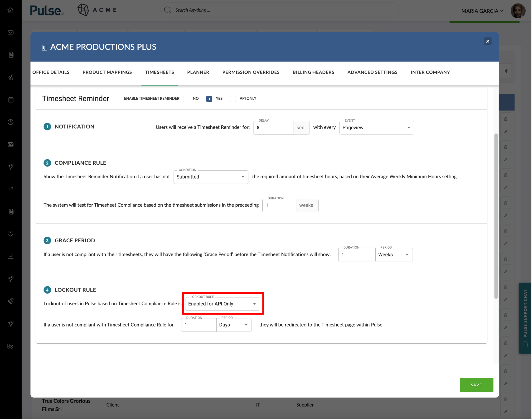
Task: Open the home icon in sidebar
Action: click(x=11, y=10)
